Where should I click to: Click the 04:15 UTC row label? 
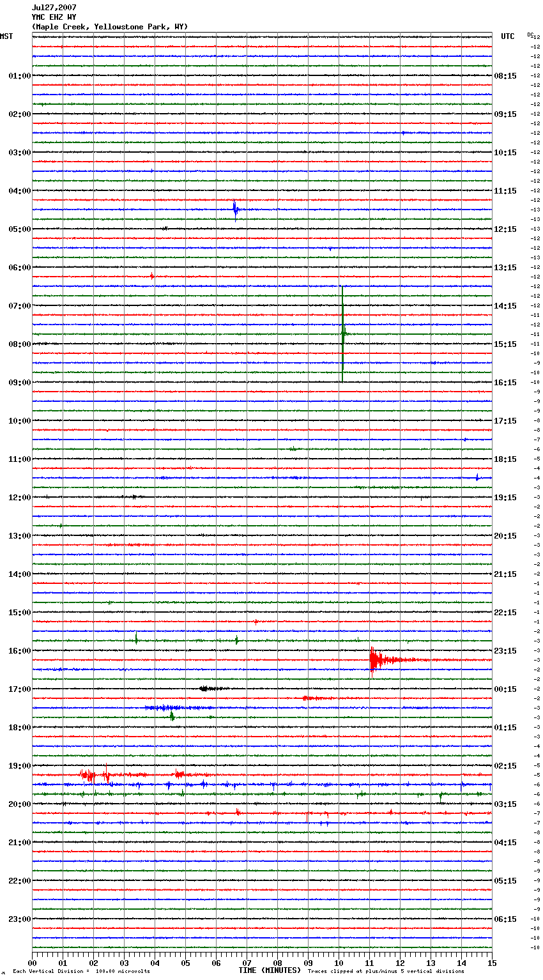coord(505,843)
